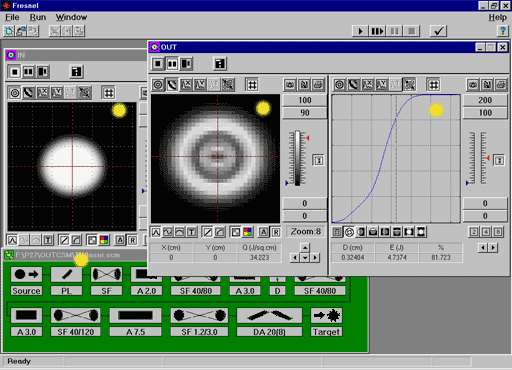Toggle grid icon in OUT left panel

tap(252, 85)
